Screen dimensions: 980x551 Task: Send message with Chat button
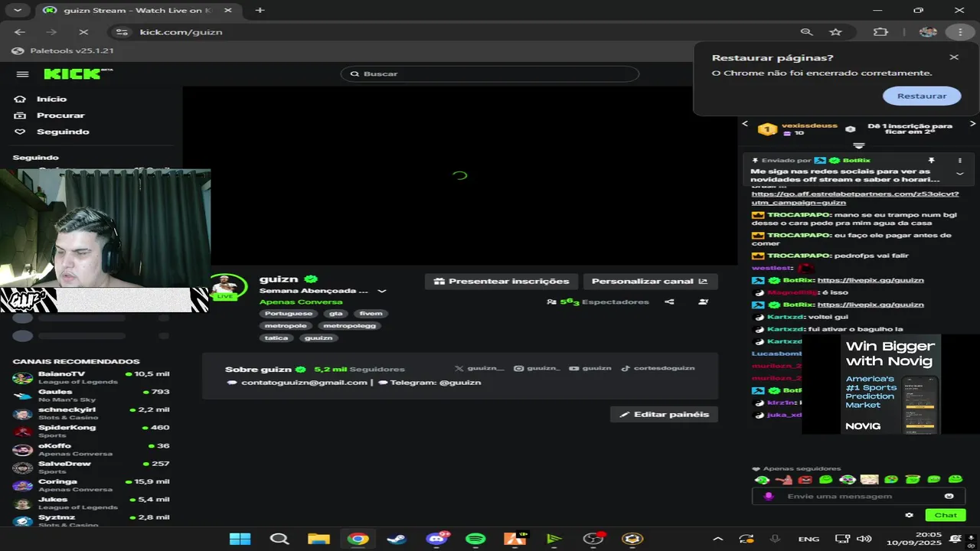(946, 515)
